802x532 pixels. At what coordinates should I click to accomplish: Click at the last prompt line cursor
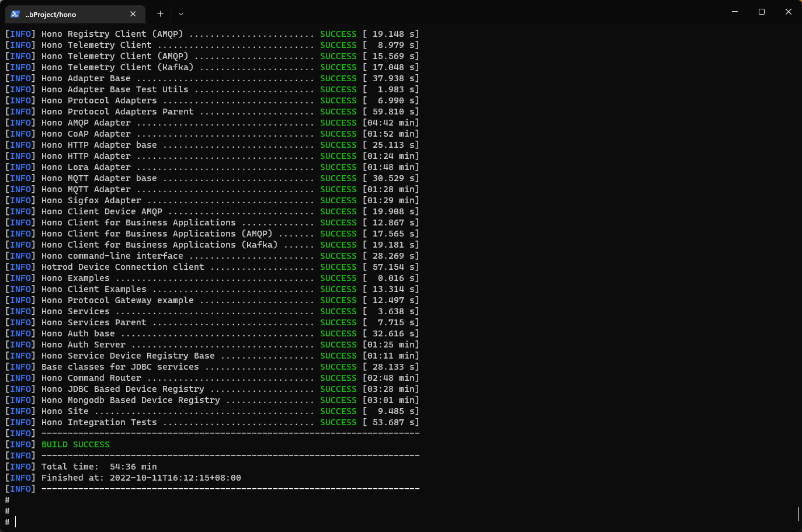tap(16, 522)
